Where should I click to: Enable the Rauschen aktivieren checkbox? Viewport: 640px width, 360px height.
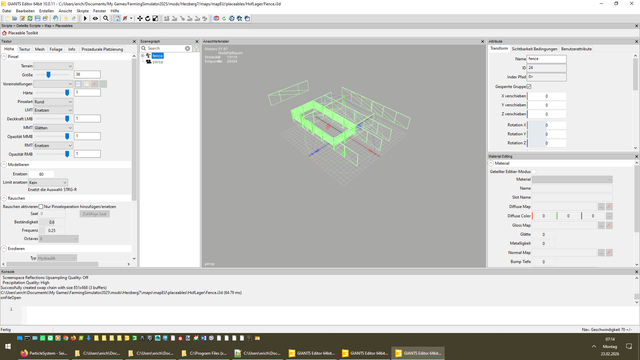coord(40,207)
